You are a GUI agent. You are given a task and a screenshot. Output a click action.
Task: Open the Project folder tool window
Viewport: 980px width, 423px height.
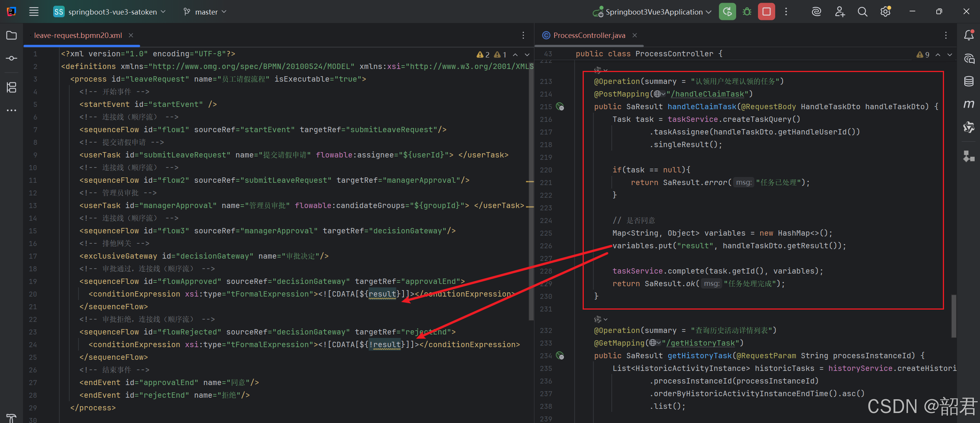11,35
